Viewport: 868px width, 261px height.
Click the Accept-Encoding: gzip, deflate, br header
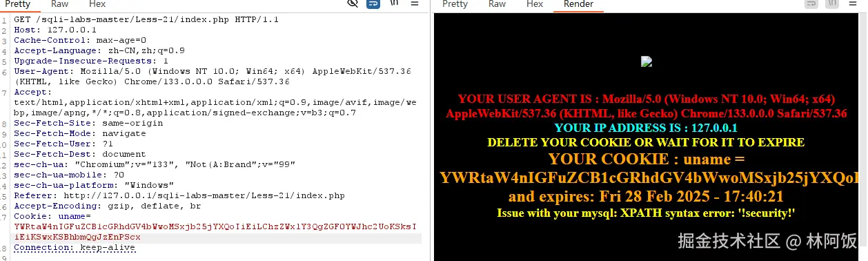(x=108, y=206)
